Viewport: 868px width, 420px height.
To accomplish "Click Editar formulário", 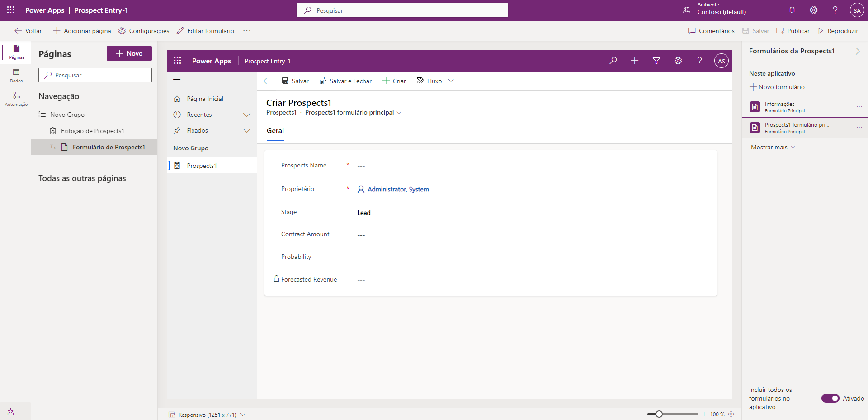I will click(x=205, y=31).
